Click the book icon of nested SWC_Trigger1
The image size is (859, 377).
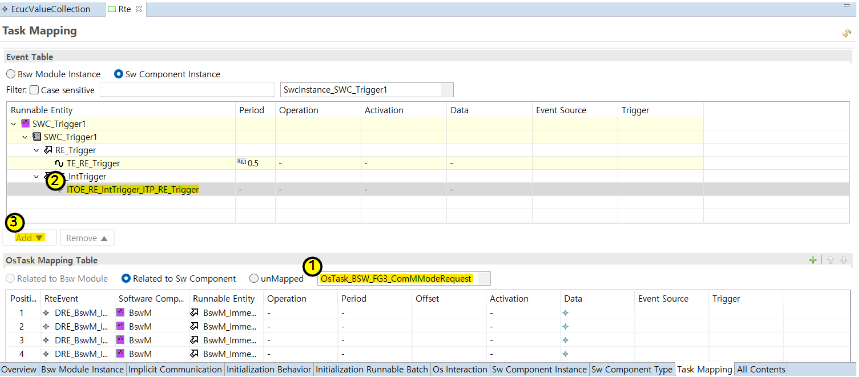(x=37, y=136)
